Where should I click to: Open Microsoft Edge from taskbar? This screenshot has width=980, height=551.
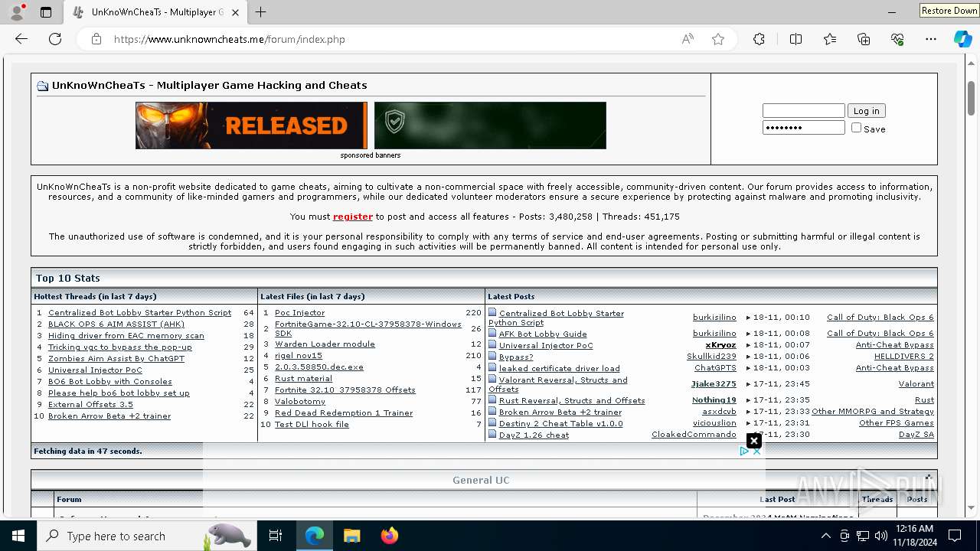[315, 536]
